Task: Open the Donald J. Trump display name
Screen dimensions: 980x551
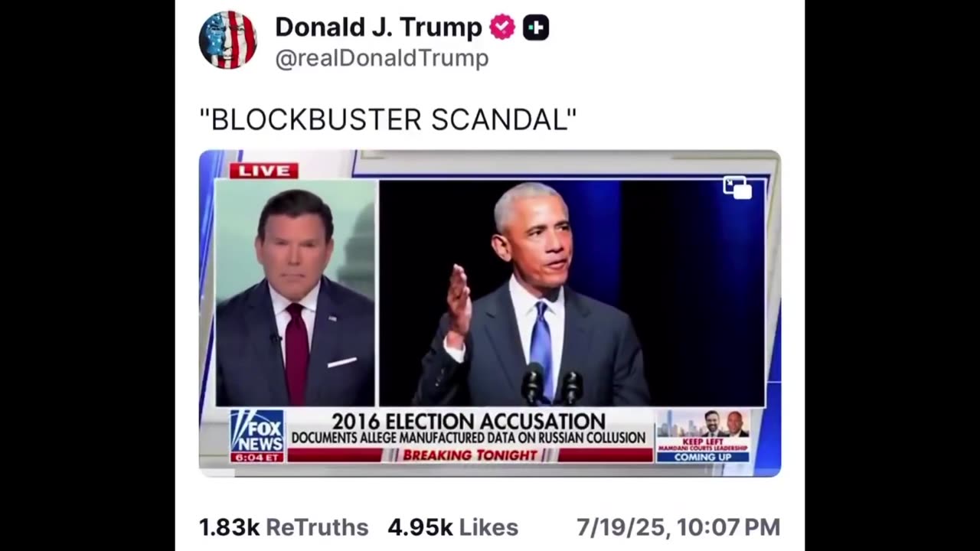Action: point(378,28)
